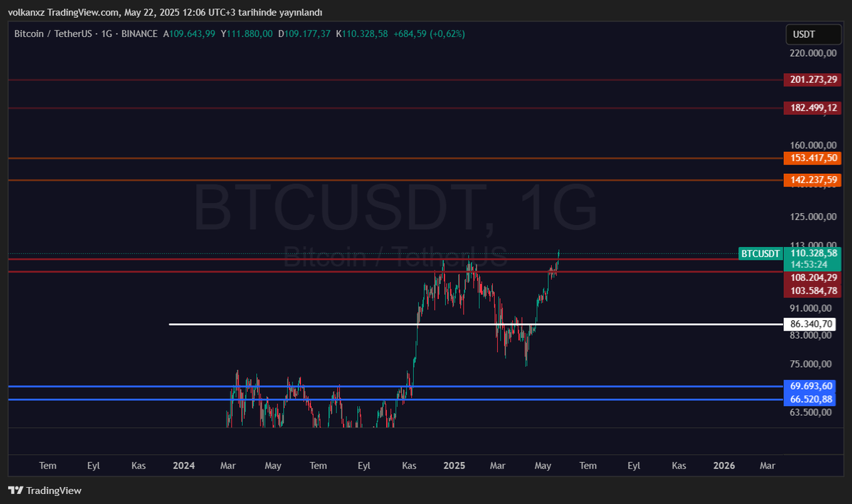Click the BINANCE exchange label
Screen dimensions: 852x504
(139, 33)
